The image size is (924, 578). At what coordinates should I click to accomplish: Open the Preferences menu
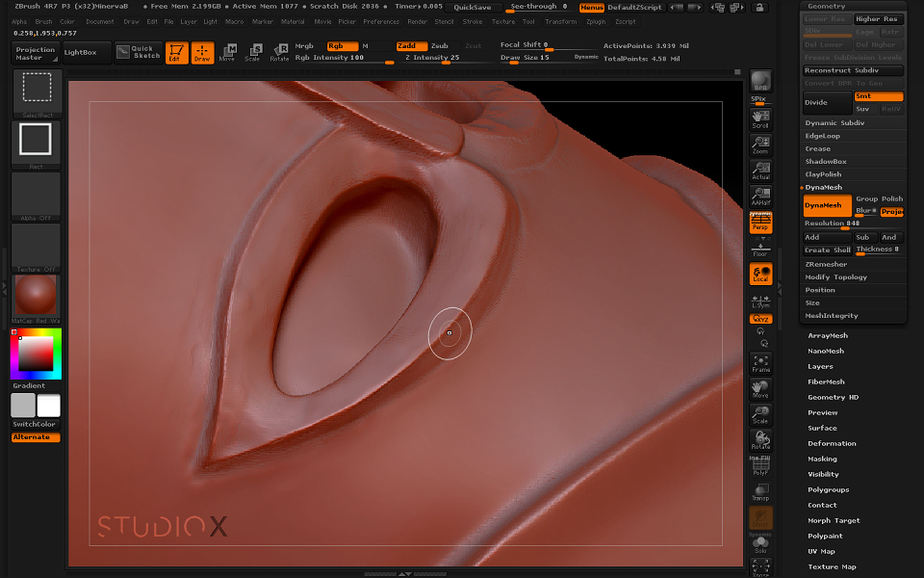[x=381, y=22]
